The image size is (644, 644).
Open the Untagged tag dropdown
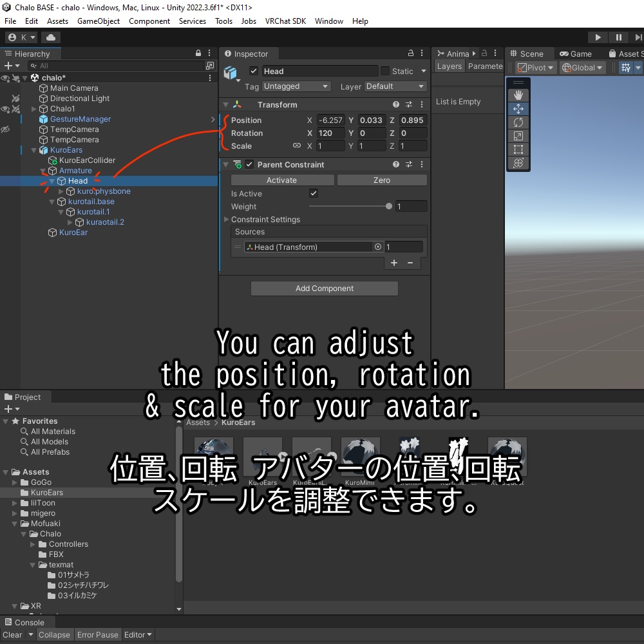pyautogui.click(x=296, y=86)
